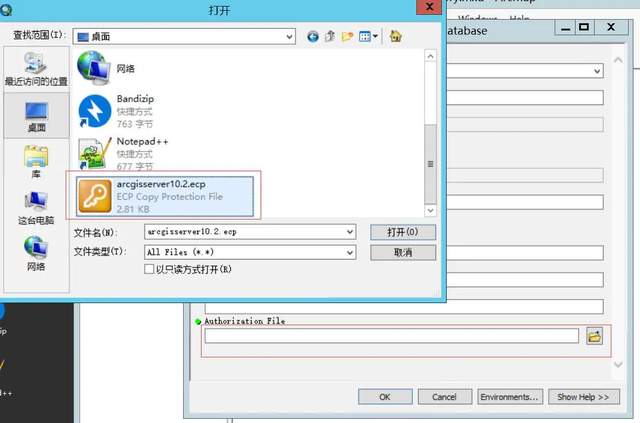Click into the 文件名 text field
640x423 pixels.
[x=245, y=232]
